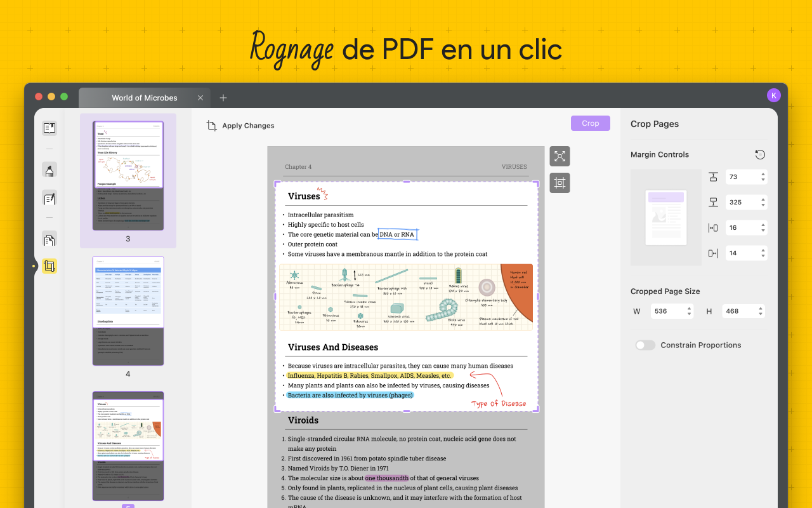Toggle Constrain Proportions on
The width and height of the screenshot is (812, 508).
[645, 345]
